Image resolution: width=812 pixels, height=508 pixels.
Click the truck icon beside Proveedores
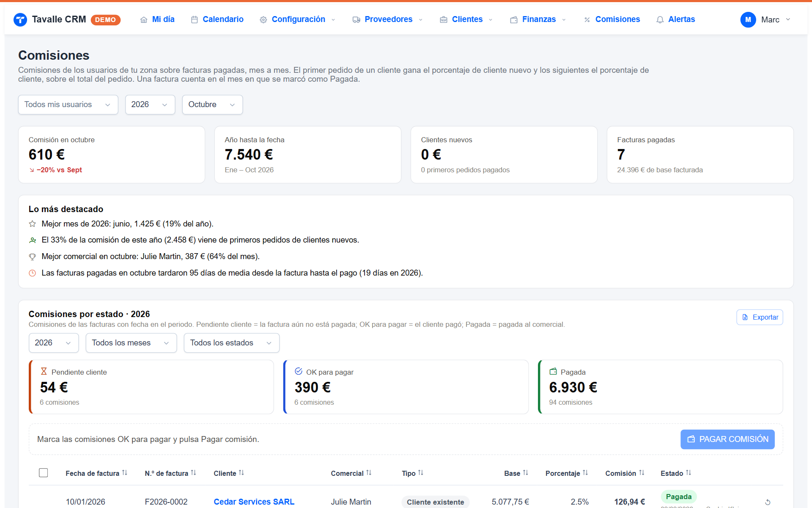[x=357, y=20]
